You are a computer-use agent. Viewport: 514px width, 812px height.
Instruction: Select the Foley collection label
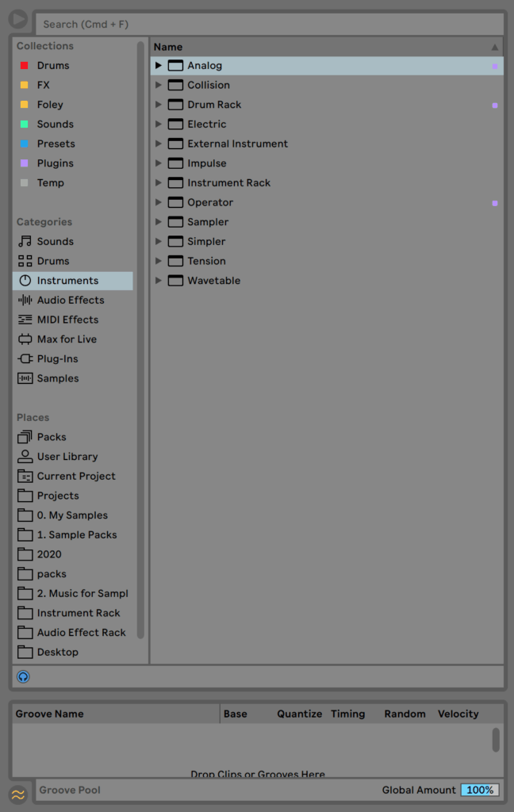(50, 105)
